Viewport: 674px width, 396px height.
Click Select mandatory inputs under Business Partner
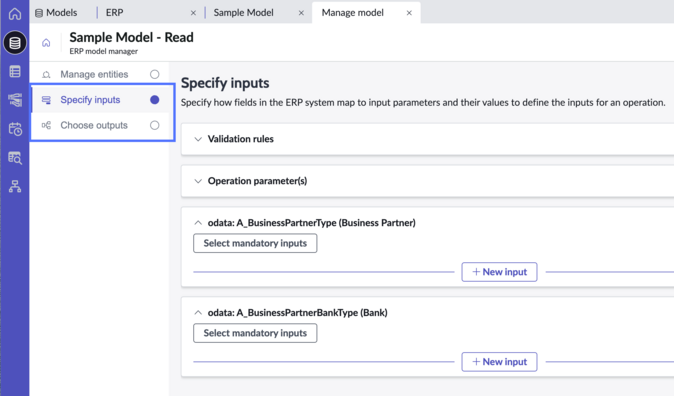click(255, 243)
